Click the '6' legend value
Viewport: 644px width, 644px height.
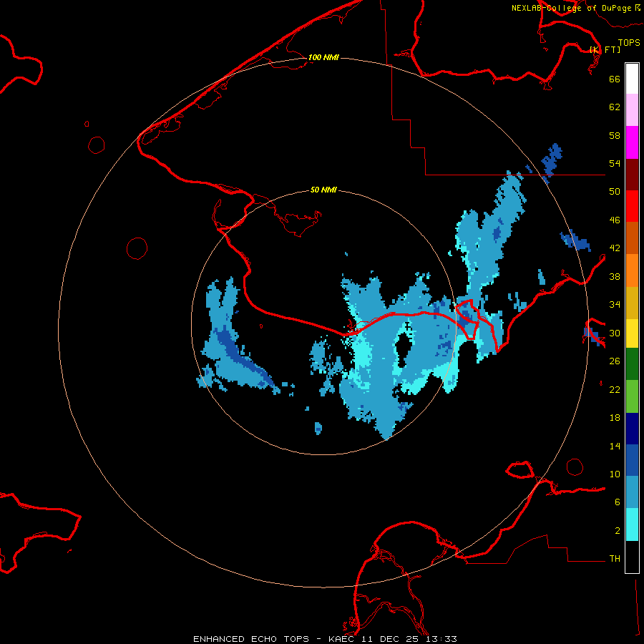tap(618, 502)
